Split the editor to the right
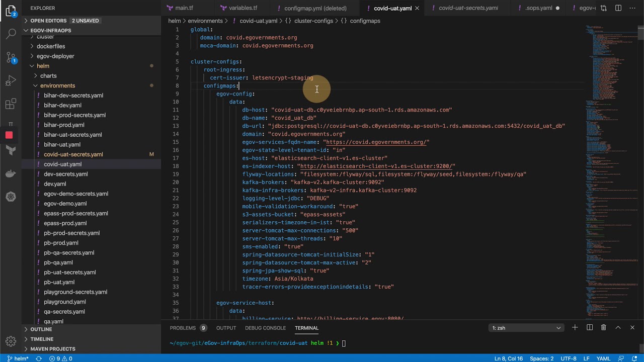 tap(618, 8)
